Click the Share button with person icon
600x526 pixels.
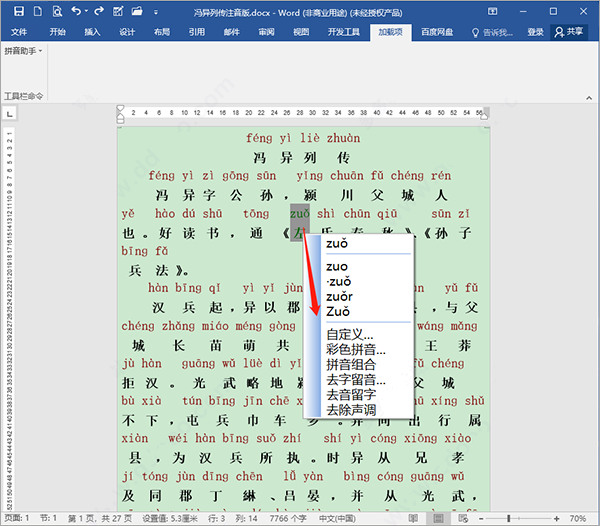pyautogui.click(x=570, y=32)
